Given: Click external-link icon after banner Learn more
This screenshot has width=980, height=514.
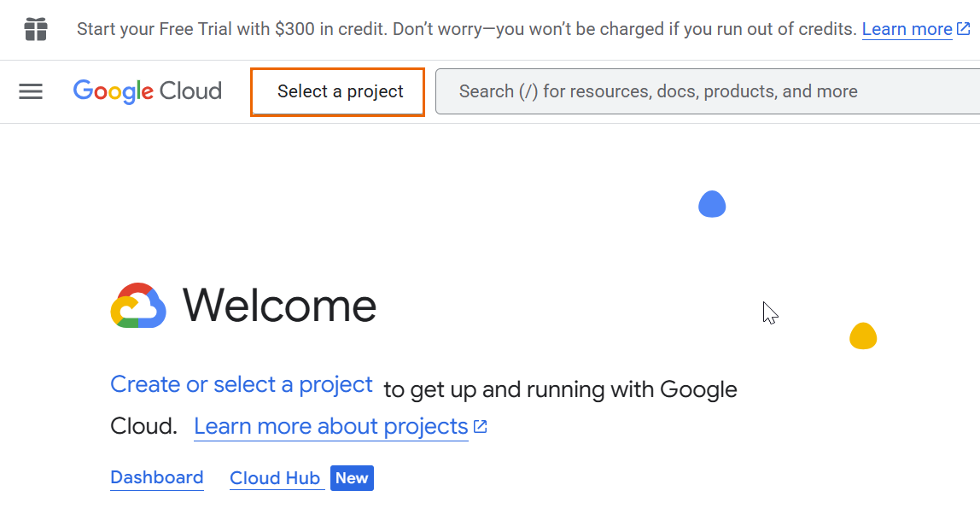Looking at the screenshot, I should coord(963,29).
